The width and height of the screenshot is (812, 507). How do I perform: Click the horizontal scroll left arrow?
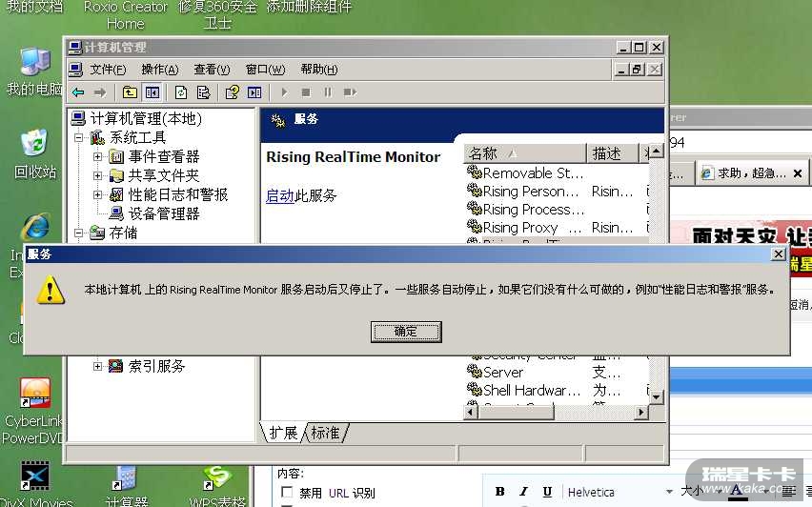(x=470, y=413)
